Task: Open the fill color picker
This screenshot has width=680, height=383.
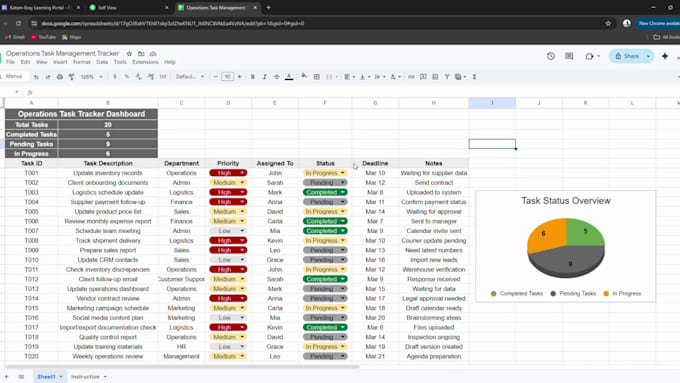Action: 304,77
